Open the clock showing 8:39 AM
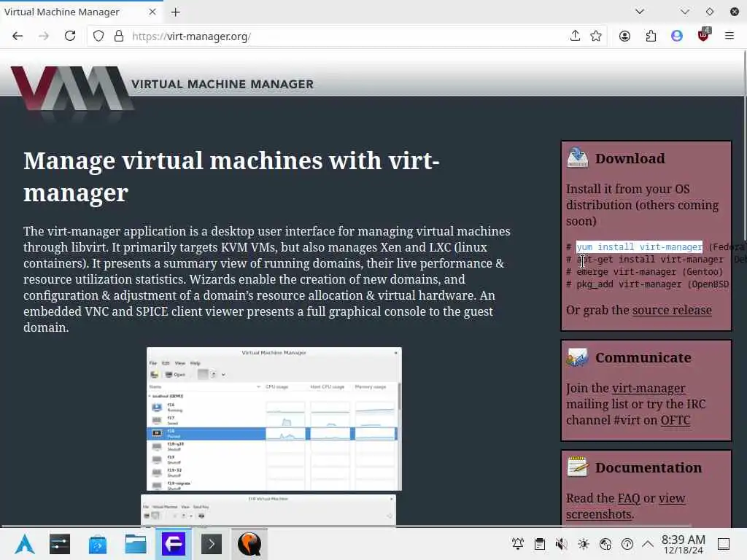This screenshot has width=747, height=560. (683, 544)
